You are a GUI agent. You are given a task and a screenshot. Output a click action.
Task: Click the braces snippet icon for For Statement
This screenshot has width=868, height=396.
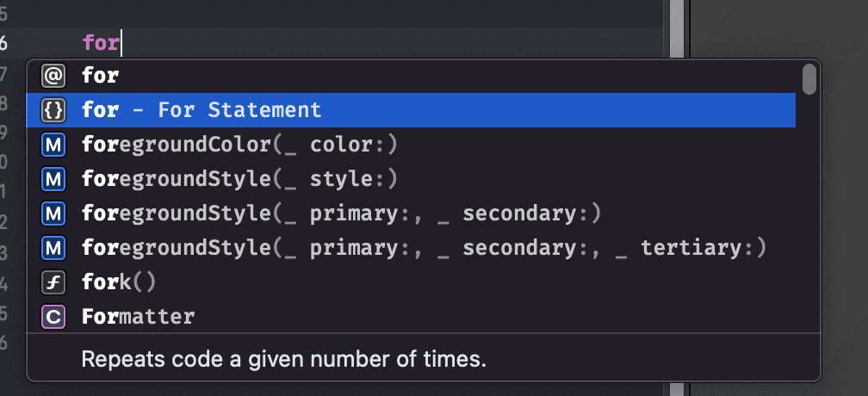pos(53,110)
